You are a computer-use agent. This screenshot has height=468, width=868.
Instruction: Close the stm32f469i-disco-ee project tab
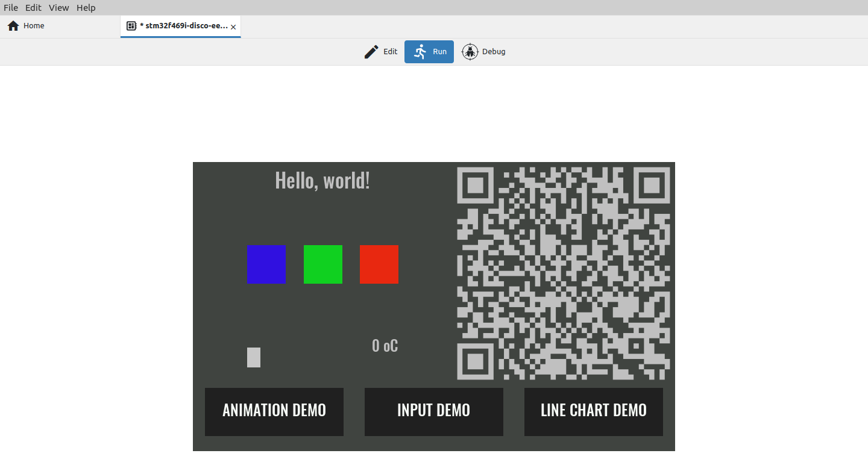[x=233, y=27]
